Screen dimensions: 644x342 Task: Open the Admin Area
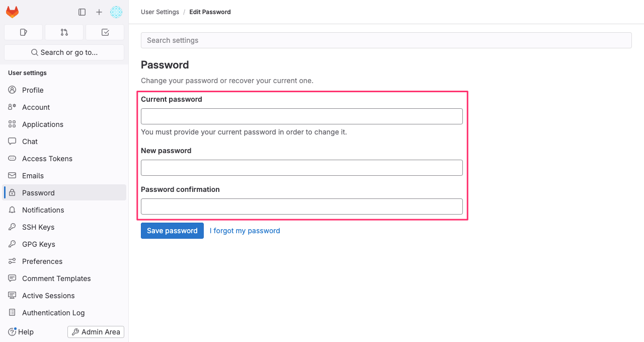pos(96,332)
